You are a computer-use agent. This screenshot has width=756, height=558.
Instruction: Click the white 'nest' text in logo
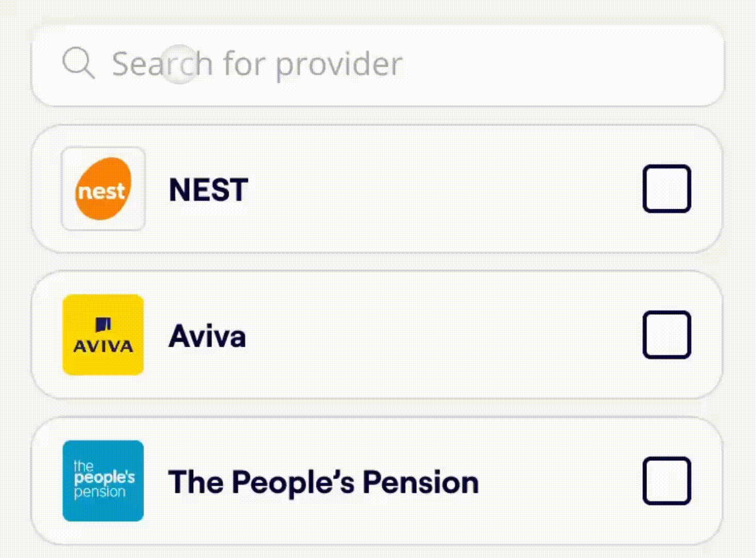click(x=101, y=192)
